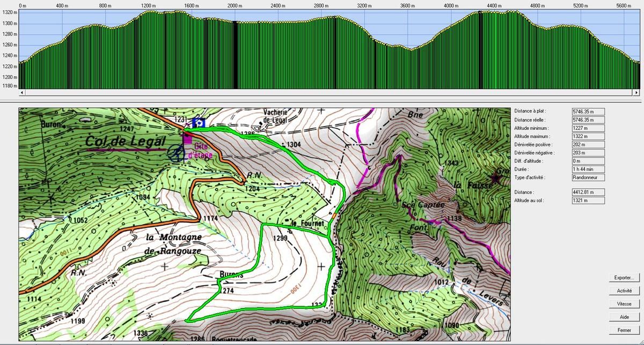Click the blue skier symbol at Col de Legal
This screenshot has height=345, width=644.
click(x=177, y=153)
